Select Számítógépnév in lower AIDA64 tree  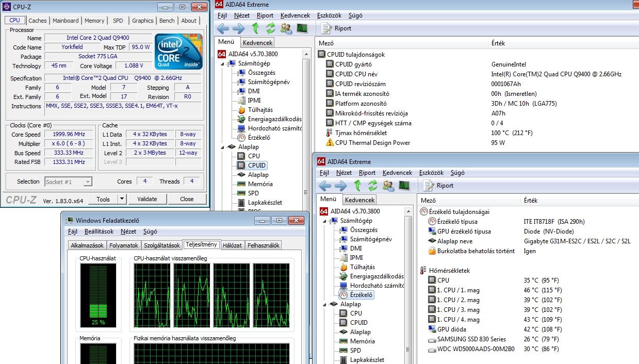click(366, 239)
